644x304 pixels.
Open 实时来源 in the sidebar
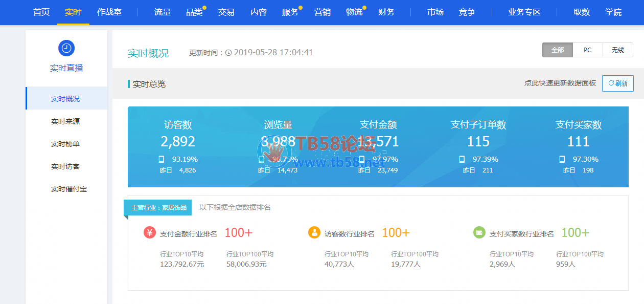click(65, 122)
